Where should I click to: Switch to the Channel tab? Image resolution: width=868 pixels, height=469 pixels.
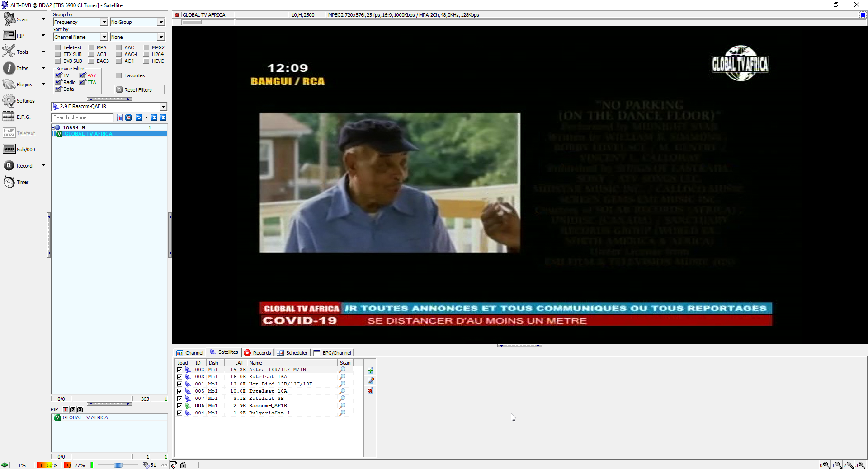pyautogui.click(x=189, y=353)
